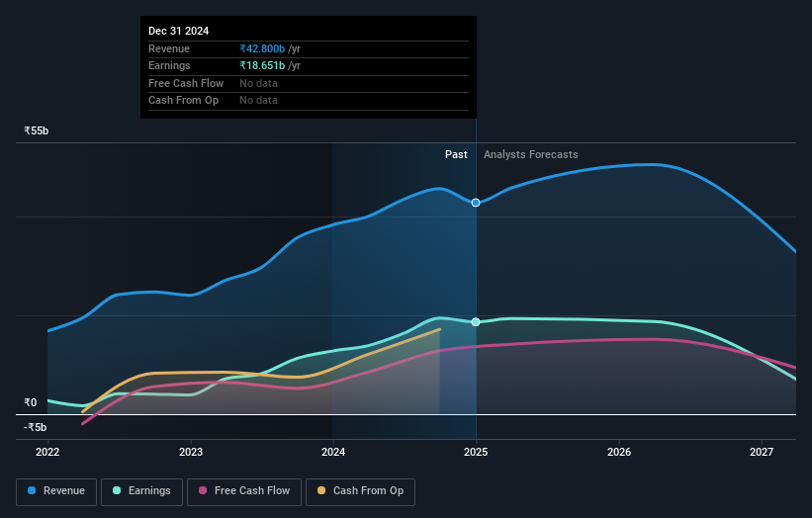Image resolution: width=812 pixels, height=518 pixels.
Task: Toggle the Earnings legend button
Action: 141,491
